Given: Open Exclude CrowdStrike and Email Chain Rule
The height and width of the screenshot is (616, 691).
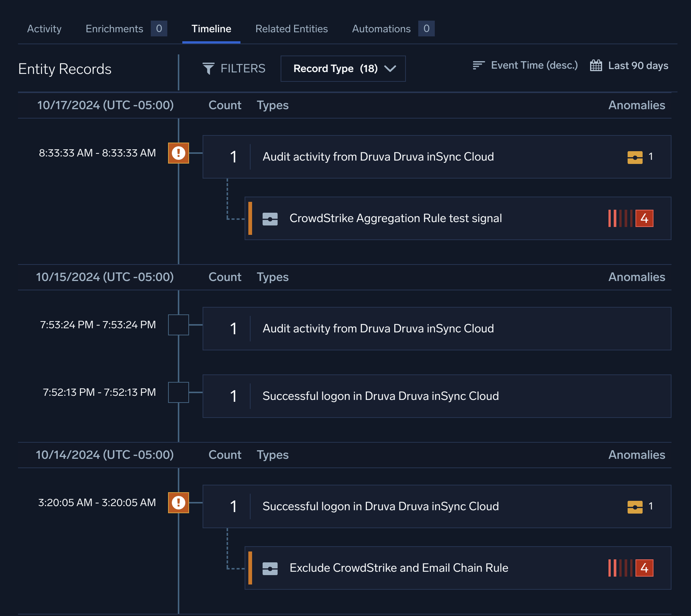Looking at the screenshot, I should [399, 568].
